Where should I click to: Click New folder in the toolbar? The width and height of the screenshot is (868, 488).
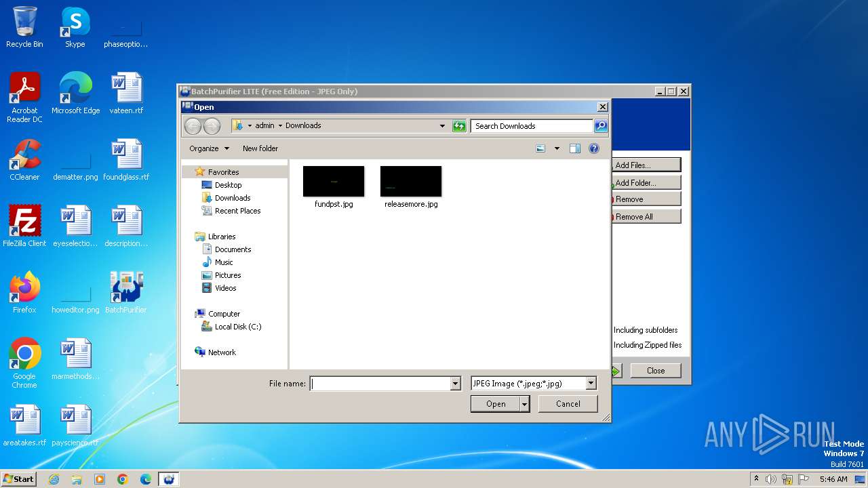(260, 148)
